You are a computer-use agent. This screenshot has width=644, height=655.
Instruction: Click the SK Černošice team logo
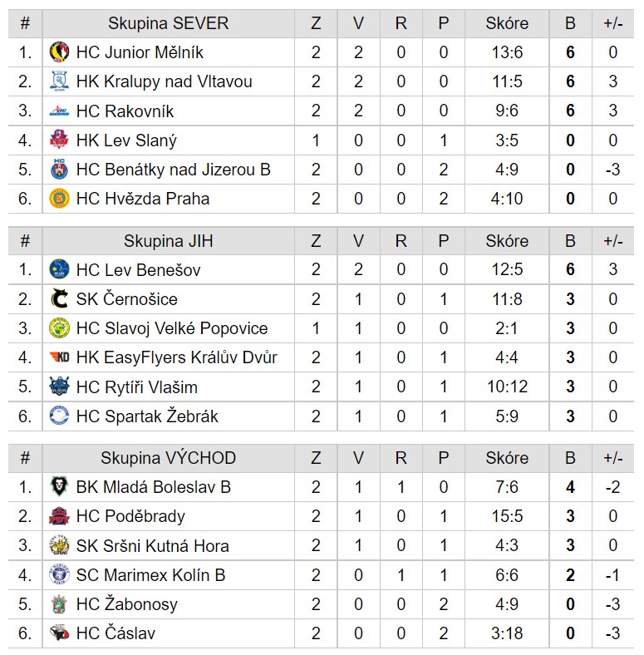(x=59, y=299)
